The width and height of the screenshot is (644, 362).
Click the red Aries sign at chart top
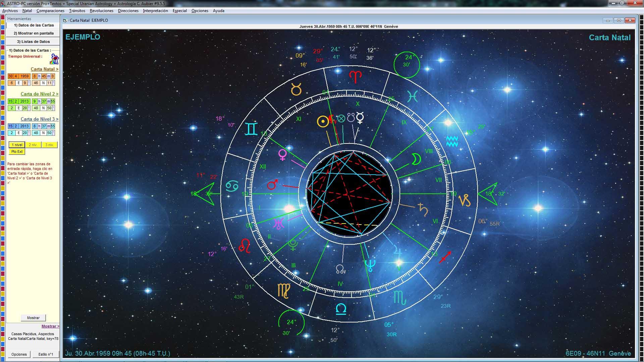355,77
